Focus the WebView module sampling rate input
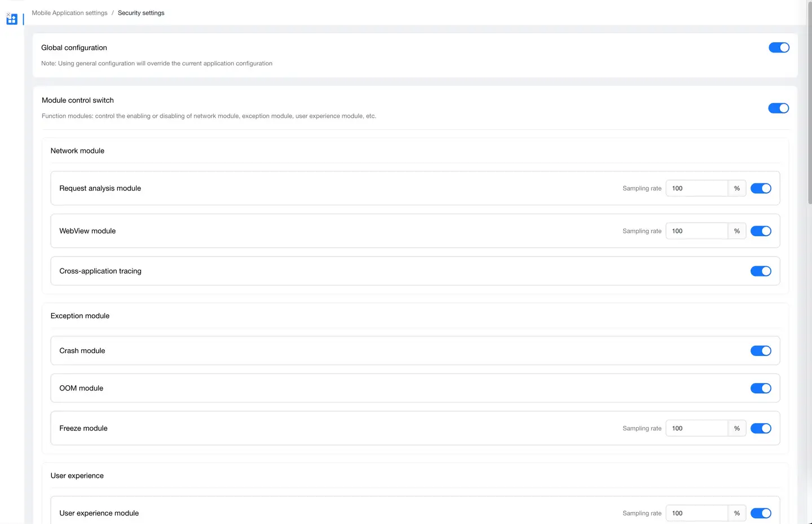The width and height of the screenshot is (812, 524). click(x=697, y=231)
